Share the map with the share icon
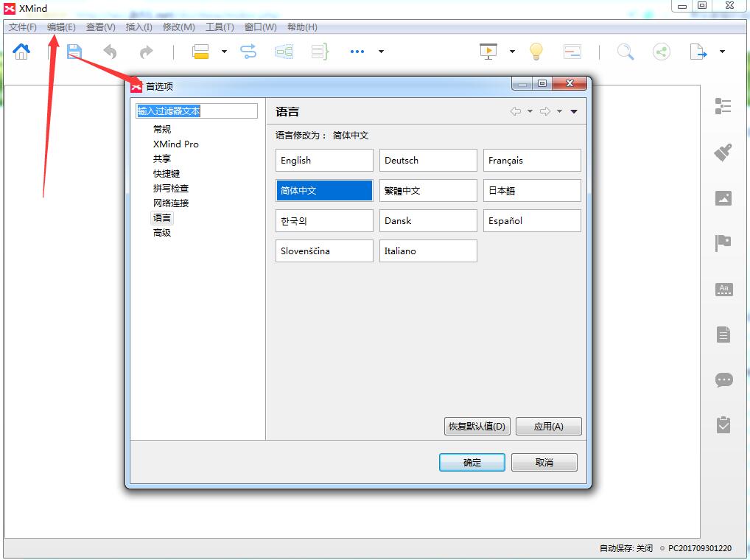 click(662, 51)
